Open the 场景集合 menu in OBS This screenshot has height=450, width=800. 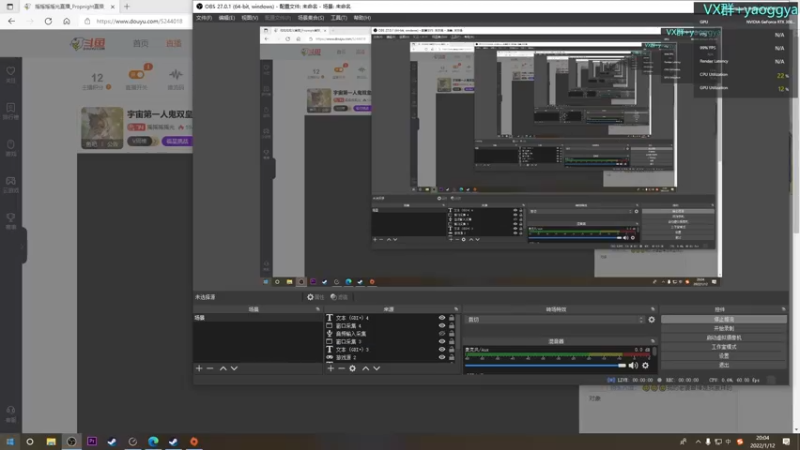311,18
